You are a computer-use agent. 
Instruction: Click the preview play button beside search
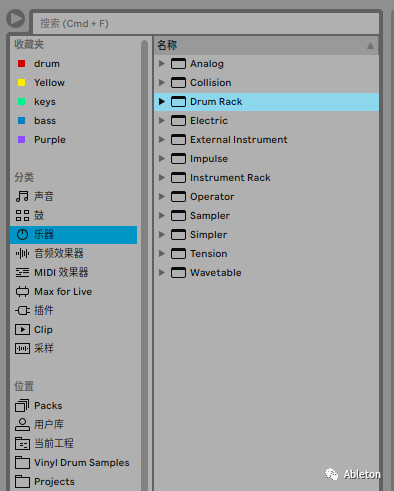(16, 19)
